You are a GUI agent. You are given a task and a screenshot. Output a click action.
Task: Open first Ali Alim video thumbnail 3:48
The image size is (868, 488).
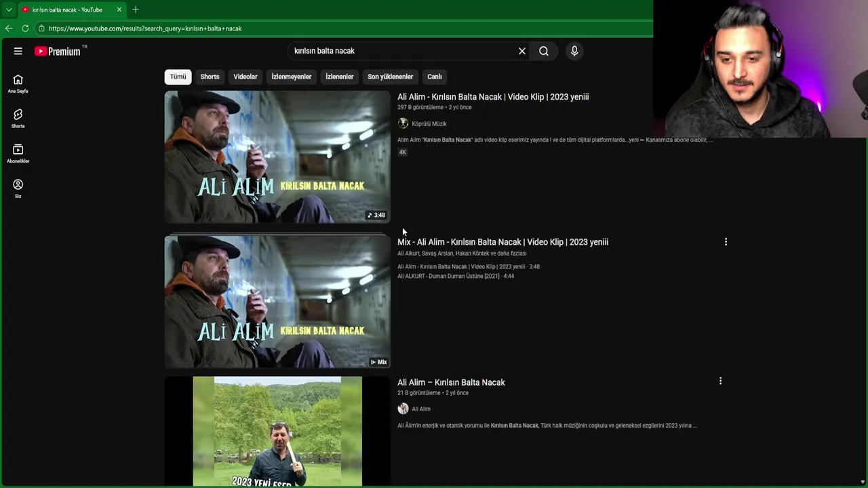(277, 157)
